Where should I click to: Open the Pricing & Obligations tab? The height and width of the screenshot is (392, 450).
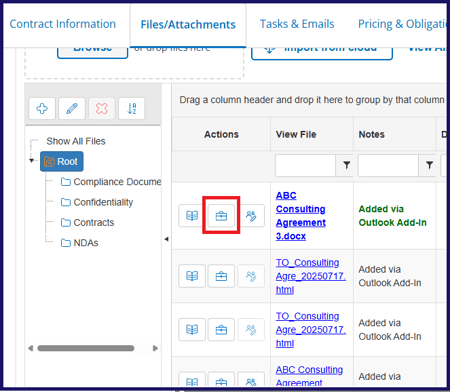pos(402,24)
